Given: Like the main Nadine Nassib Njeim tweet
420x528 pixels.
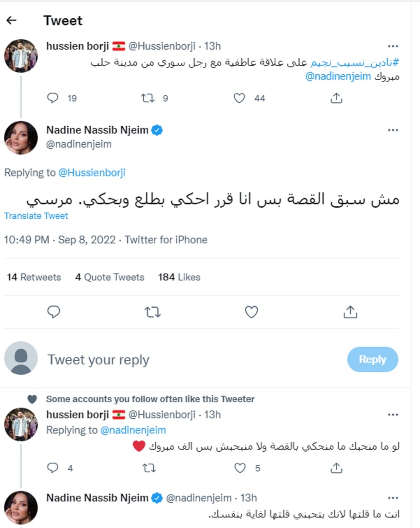Looking at the screenshot, I should pyautogui.click(x=251, y=312).
